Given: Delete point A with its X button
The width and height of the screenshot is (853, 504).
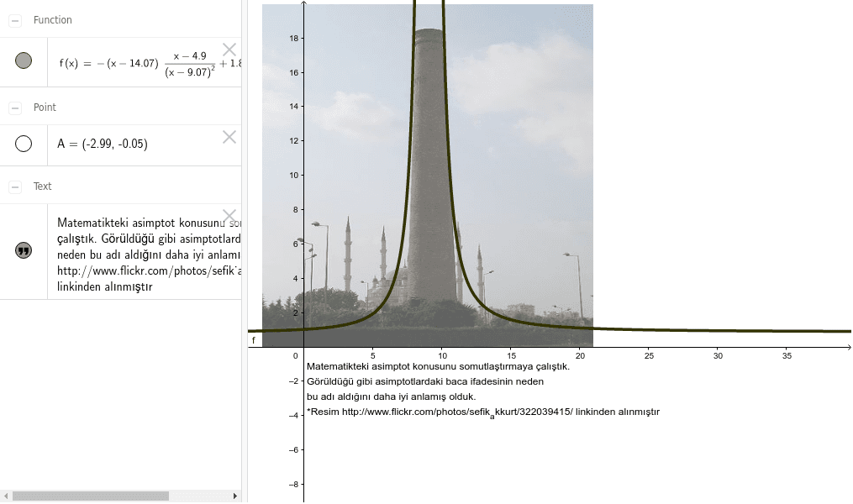Looking at the screenshot, I should coord(229,137).
